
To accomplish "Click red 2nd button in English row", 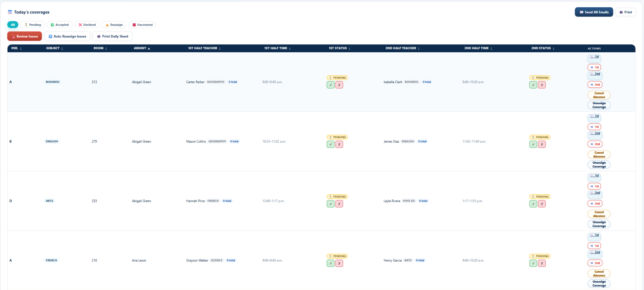I will 595,144.
